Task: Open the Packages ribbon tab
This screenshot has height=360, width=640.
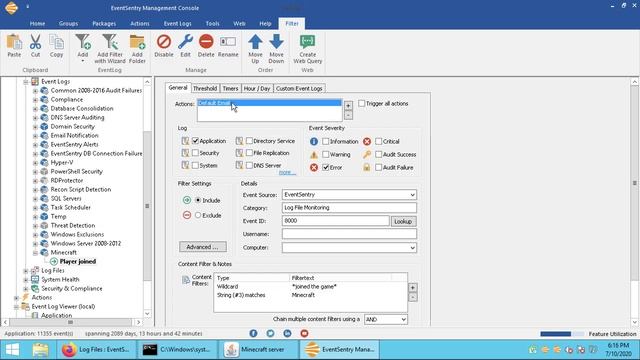Action: [104, 24]
